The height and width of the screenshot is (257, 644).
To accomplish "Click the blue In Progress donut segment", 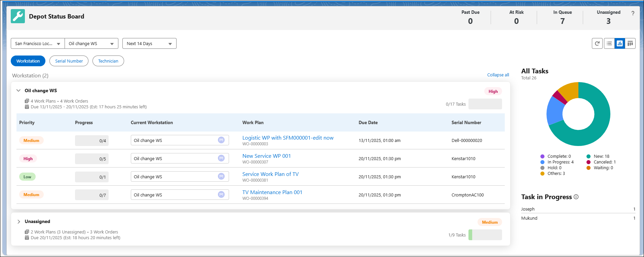I will pyautogui.click(x=555, y=111).
